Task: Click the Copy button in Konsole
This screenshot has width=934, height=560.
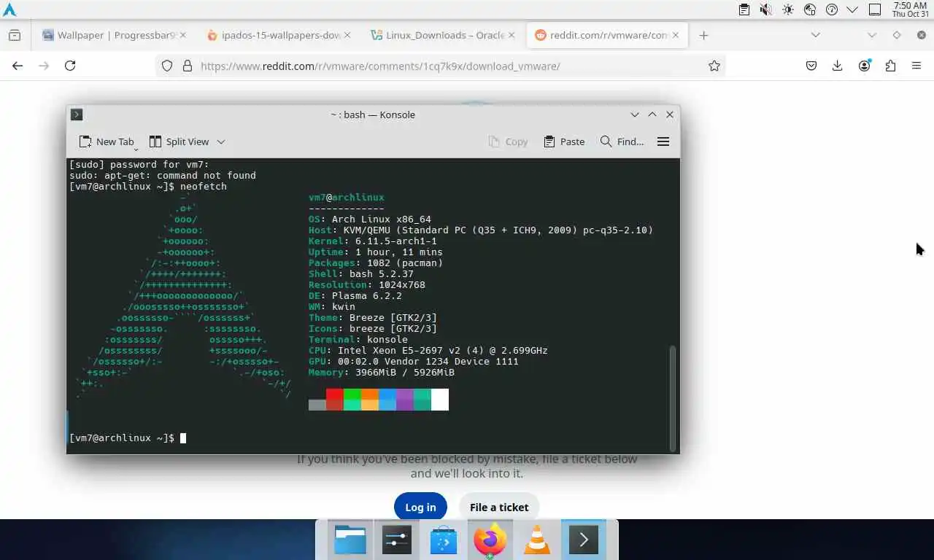Action: pos(508,141)
